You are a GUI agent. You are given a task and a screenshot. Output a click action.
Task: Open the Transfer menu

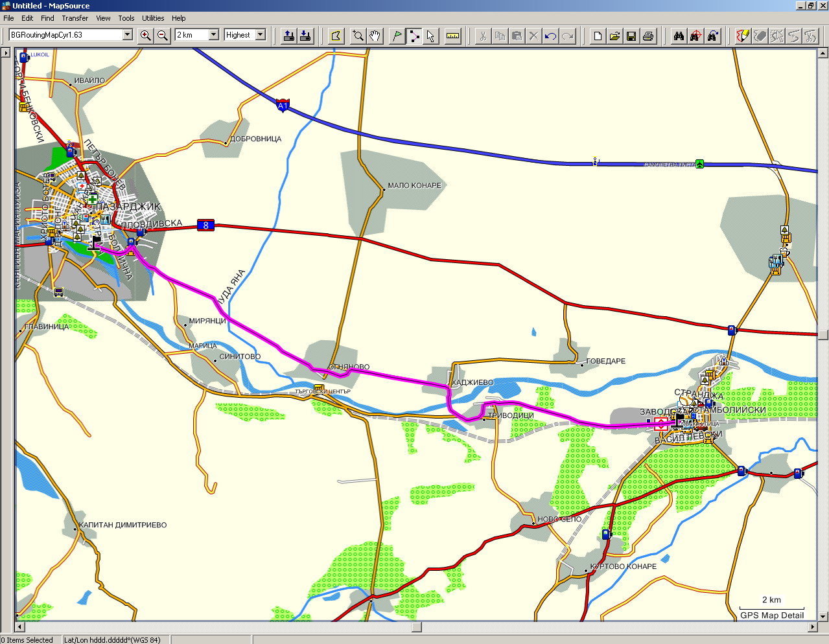coord(75,18)
